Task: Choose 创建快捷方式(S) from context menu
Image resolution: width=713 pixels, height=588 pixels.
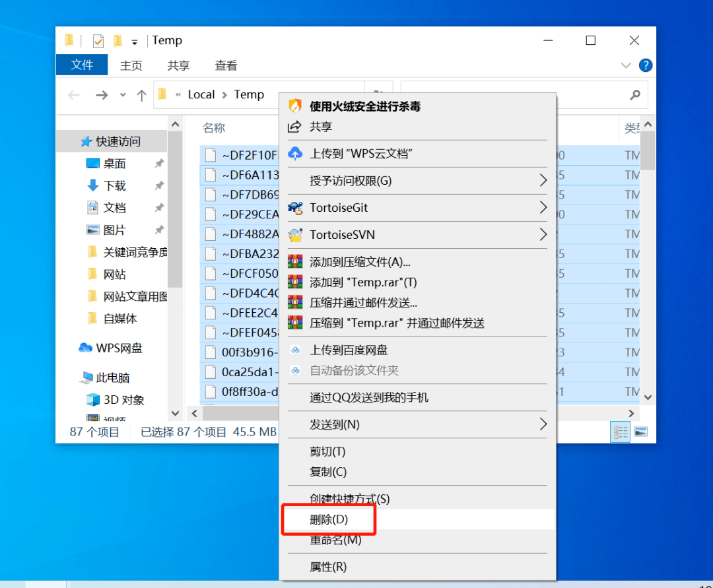Action: pos(417,499)
